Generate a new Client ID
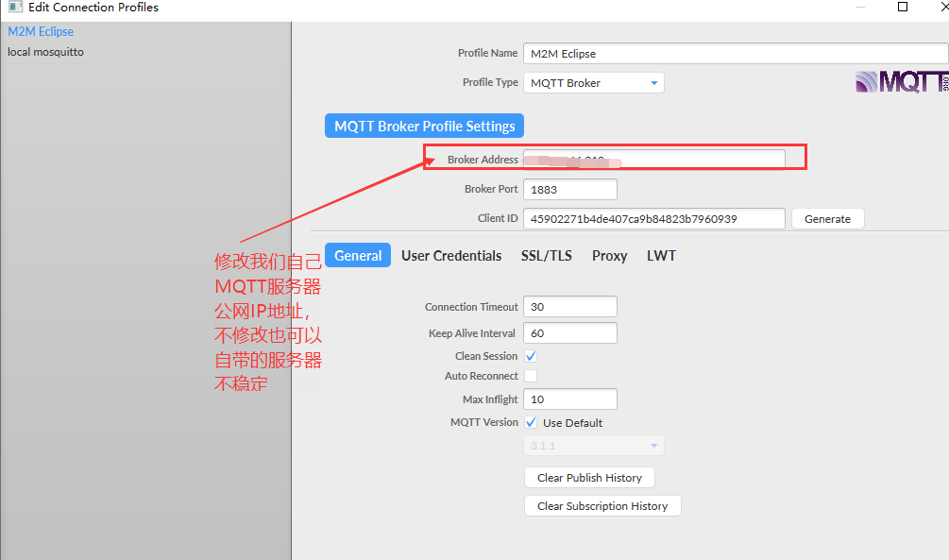Image resolution: width=949 pixels, height=560 pixels. point(827,218)
